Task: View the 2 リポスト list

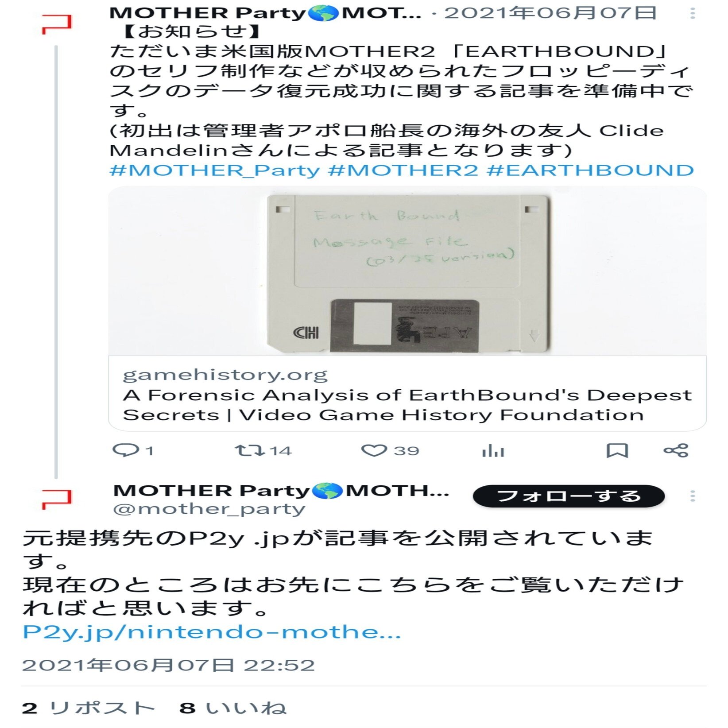Action: 89,708
